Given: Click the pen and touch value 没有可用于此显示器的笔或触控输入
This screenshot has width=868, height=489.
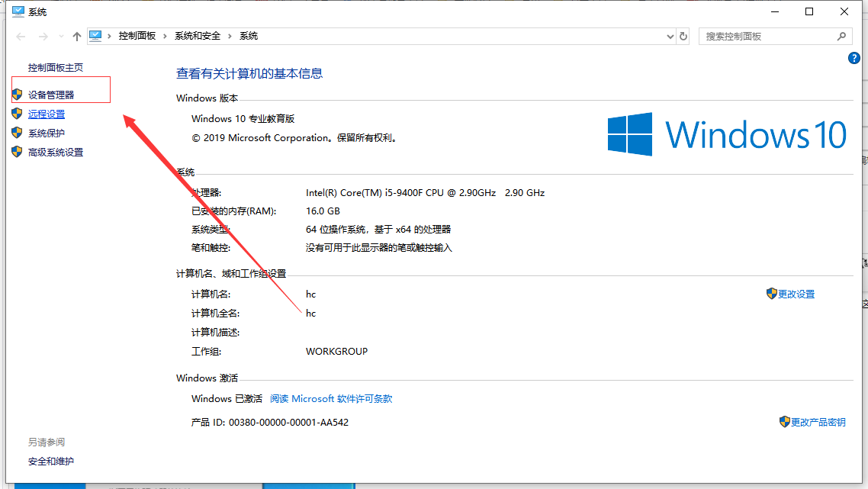Looking at the screenshot, I should coord(378,247).
